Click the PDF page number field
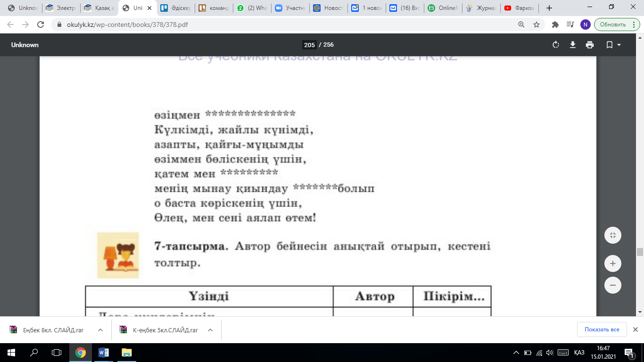Viewport: 644px width, 362px height. (309, 45)
